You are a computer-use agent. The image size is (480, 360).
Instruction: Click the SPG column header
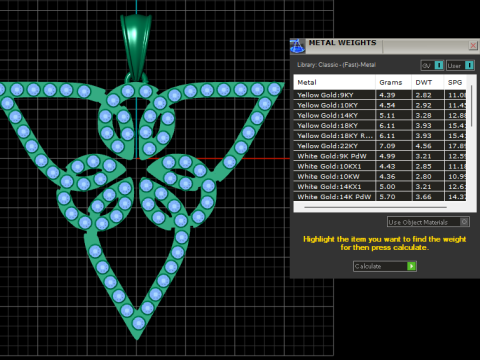455,82
